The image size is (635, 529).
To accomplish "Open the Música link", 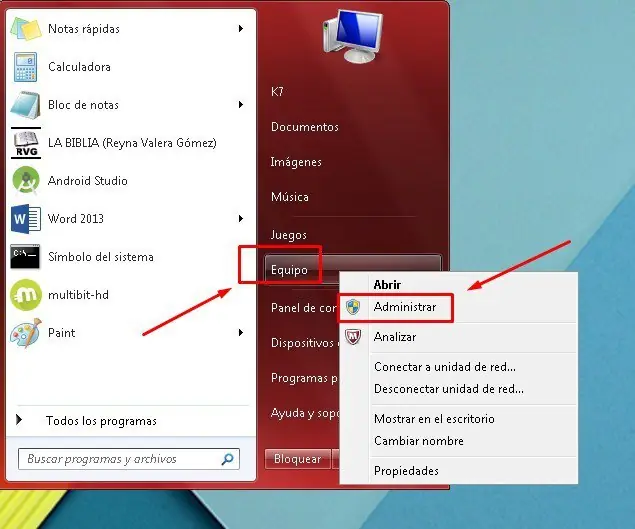I will (x=290, y=197).
